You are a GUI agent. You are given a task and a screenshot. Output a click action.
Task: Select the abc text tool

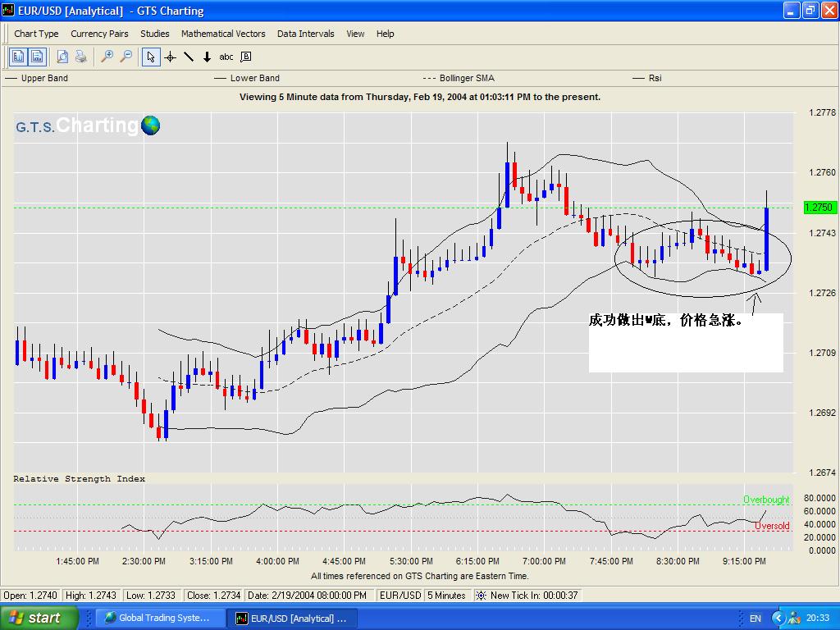[x=226, y=57]
